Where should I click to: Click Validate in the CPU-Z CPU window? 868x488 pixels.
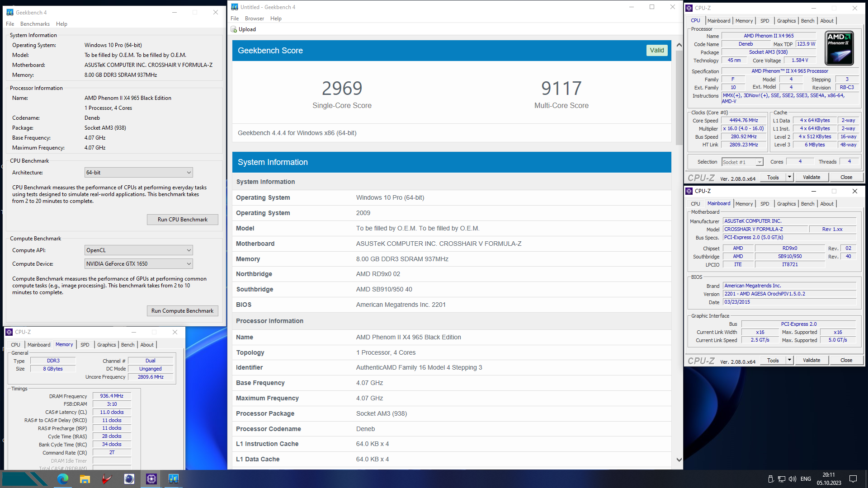click(811, 178)
